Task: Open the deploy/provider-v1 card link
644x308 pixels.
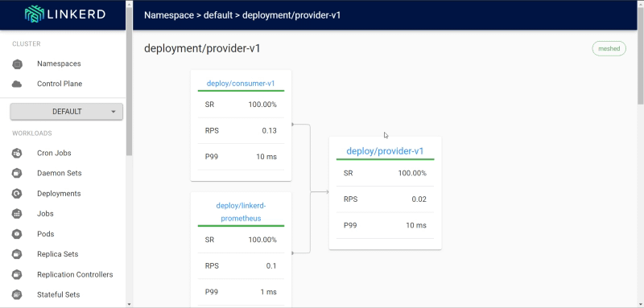Action: pyautogui.click(x=385, y=151)
